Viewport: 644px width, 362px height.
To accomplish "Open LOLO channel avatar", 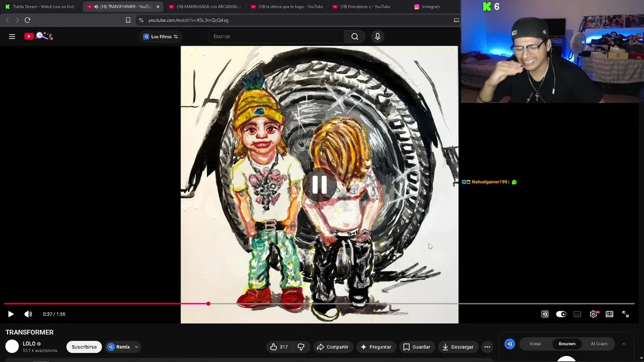I will coord(12,346).
